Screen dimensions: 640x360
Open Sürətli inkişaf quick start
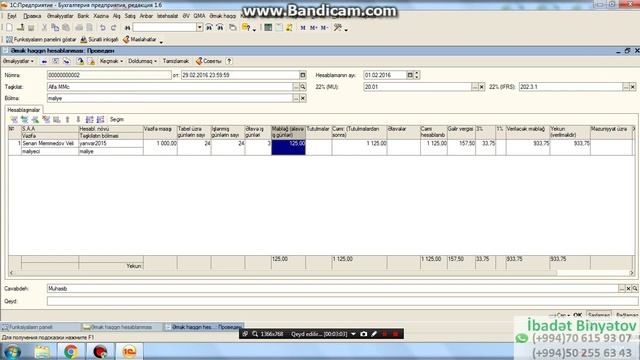[x=99, y=40]
